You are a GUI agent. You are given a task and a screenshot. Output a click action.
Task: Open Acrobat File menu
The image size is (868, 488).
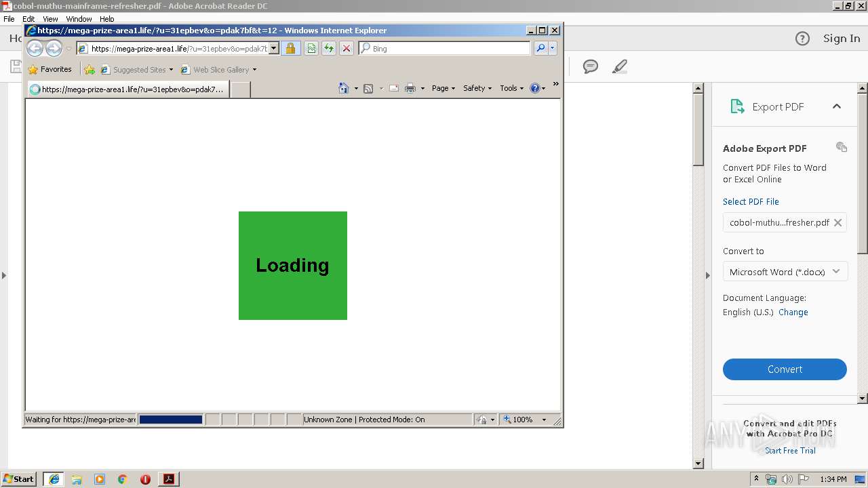(x=9, y=19)
